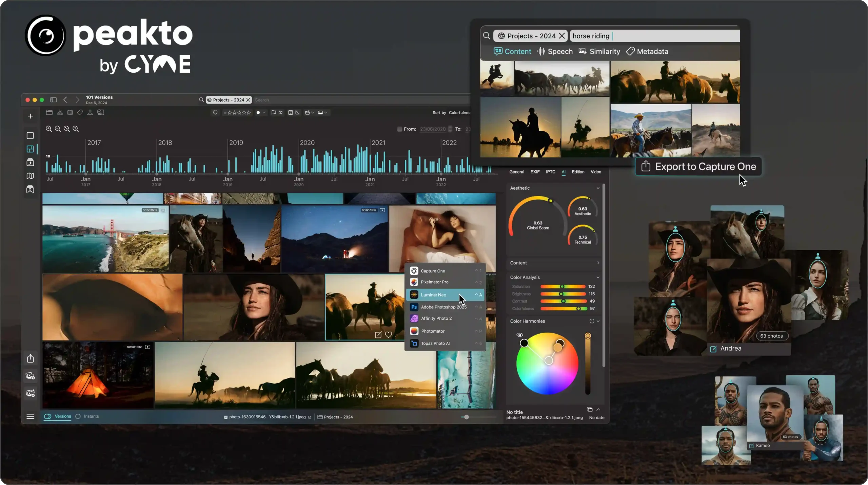Click the add smart album sparkle icon
This screenshot has height=485, width=868.
pos(30,393)
